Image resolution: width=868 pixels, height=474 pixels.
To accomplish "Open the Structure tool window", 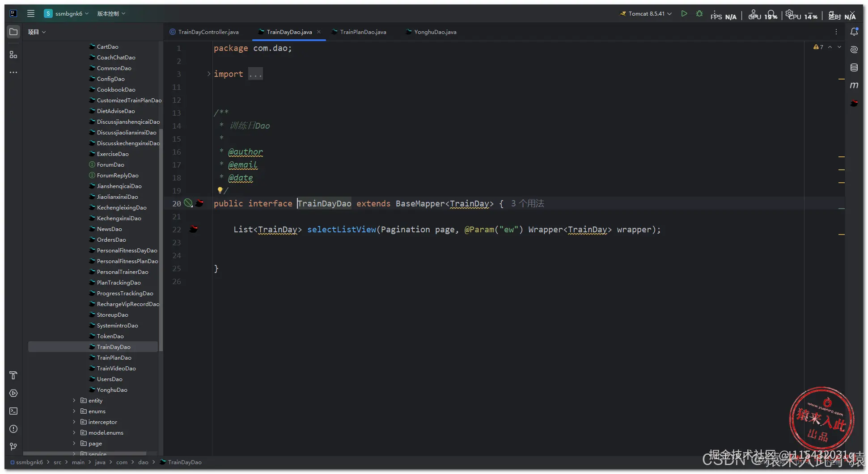I will [13, 55].
